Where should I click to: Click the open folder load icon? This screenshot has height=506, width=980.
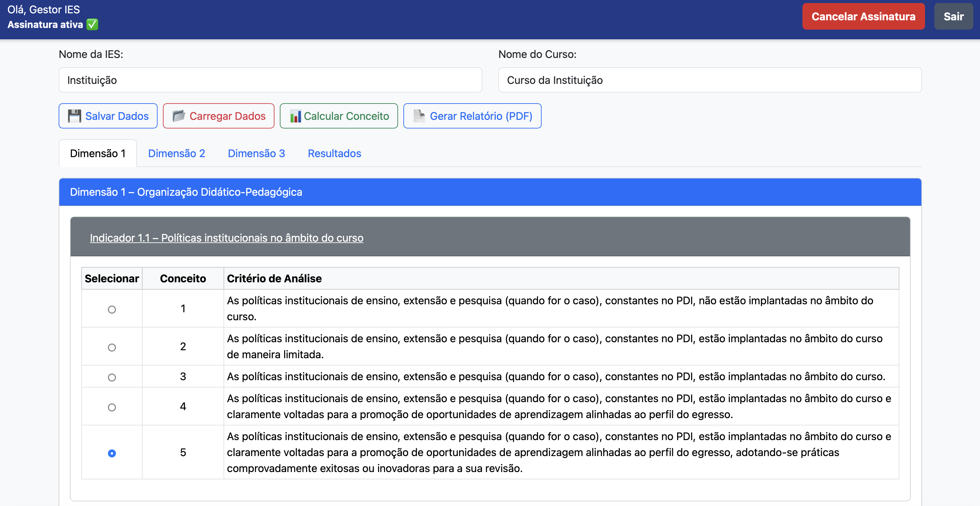[179, 116]
